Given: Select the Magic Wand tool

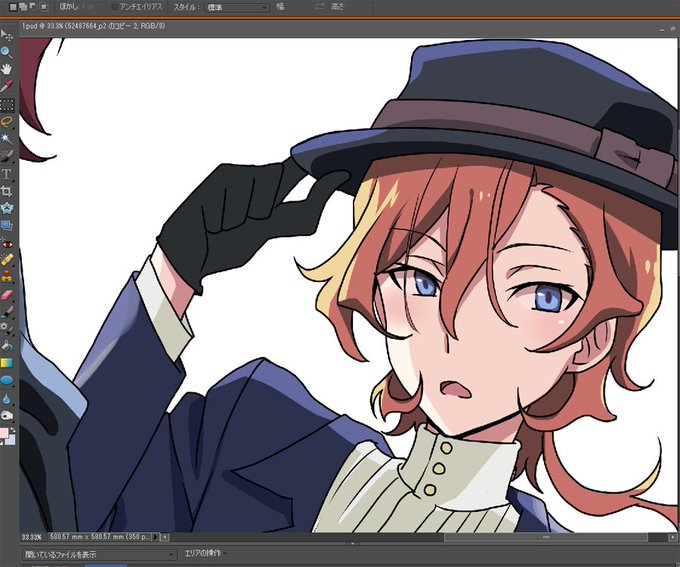Looking at the screenshot, I should pos(7,139).
